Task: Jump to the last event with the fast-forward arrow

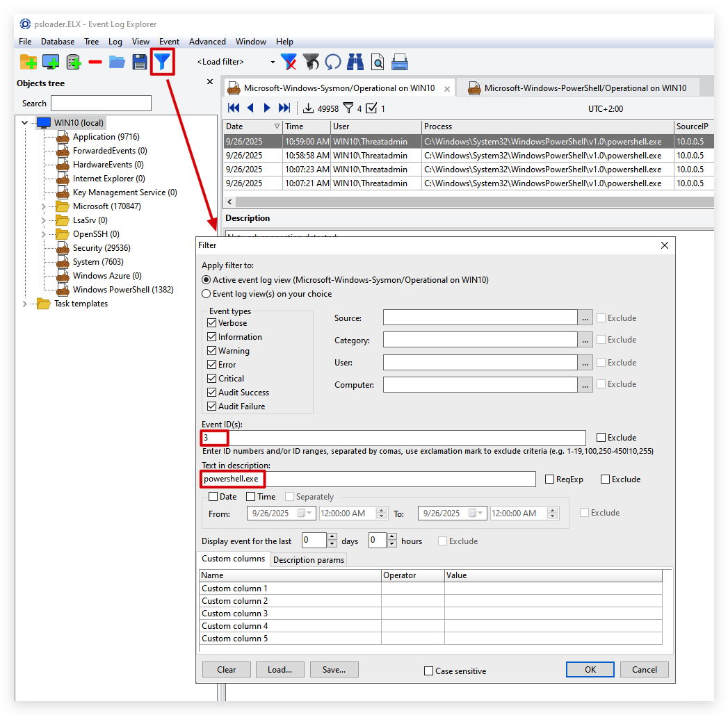Action: pos(284,108)
